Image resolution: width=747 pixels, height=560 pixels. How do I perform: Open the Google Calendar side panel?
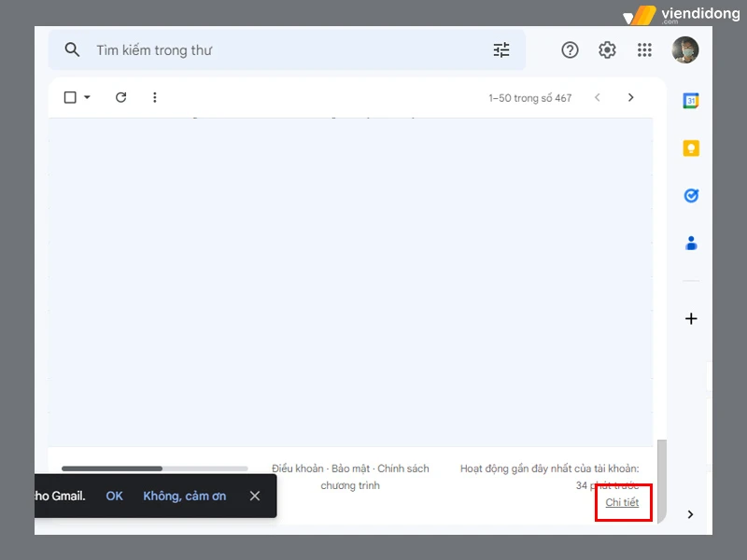tap(690, 100)
